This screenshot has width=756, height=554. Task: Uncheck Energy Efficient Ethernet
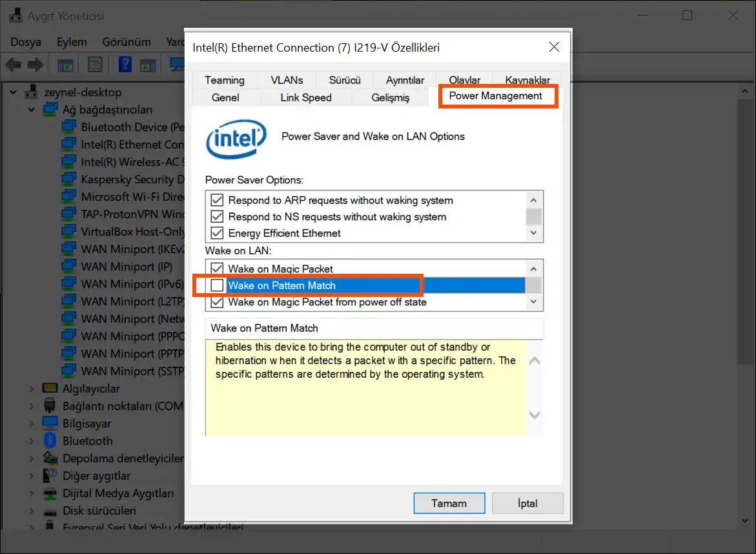[217, 233]
